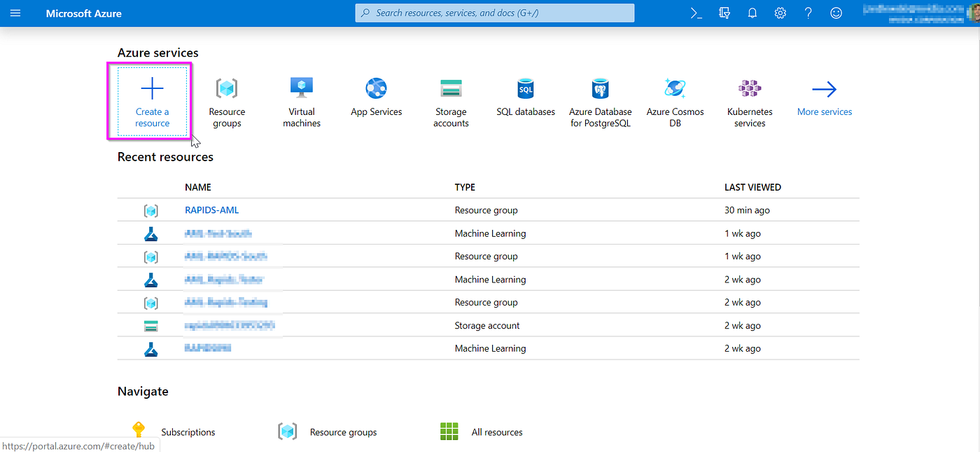This screenshot has width=980, height=452.
Task: Open the Directory and subscription filter icon
Action: [x=724, y=13]
